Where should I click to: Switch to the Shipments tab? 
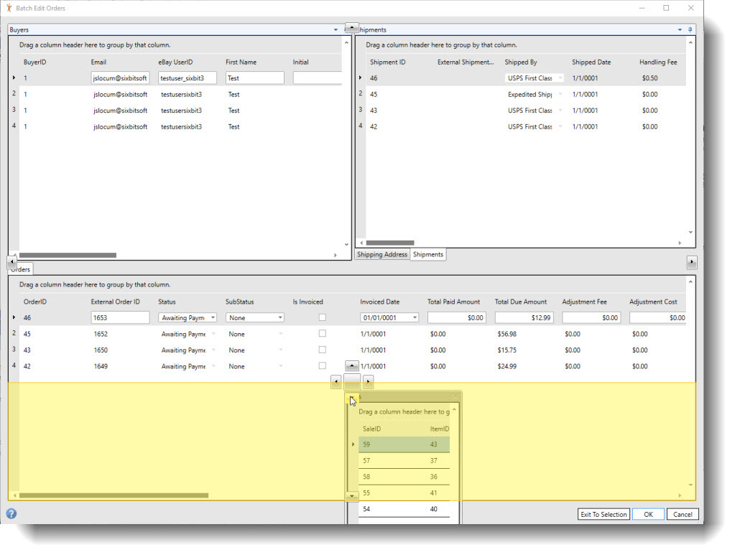[428, 254]
